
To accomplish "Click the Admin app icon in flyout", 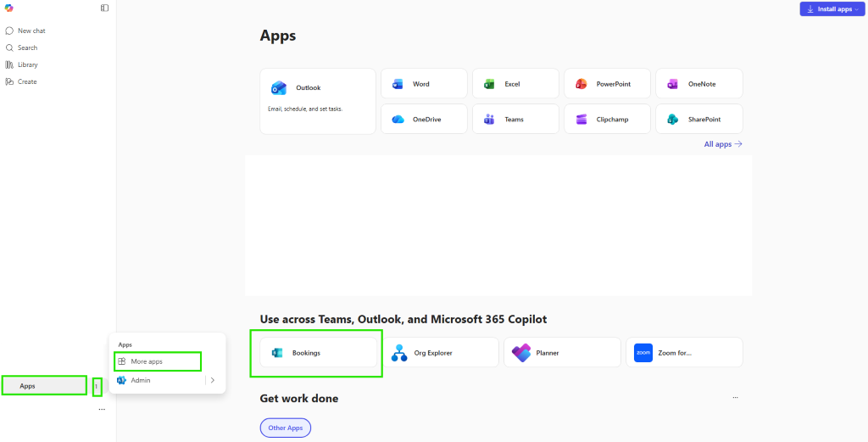I will [121, 380].
